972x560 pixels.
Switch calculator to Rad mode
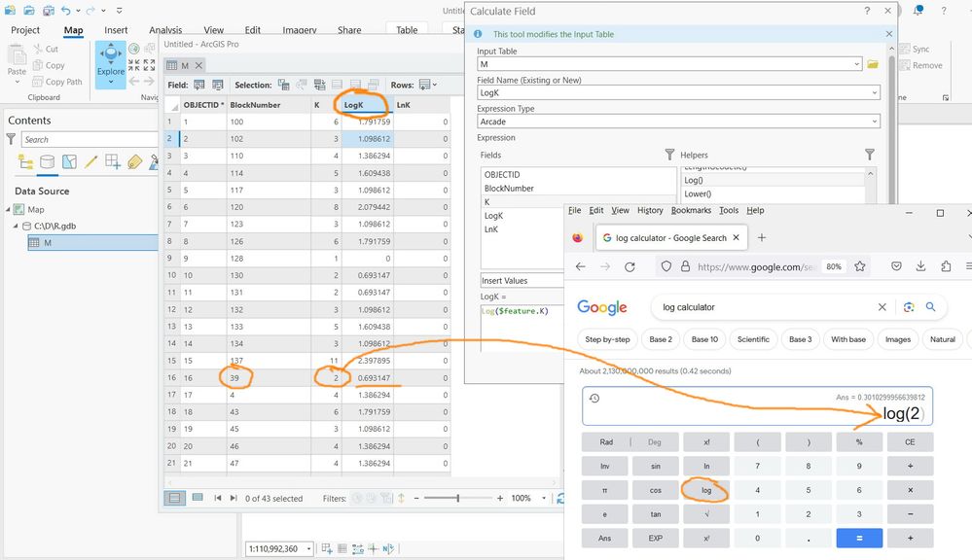click(x=606, y=441)
